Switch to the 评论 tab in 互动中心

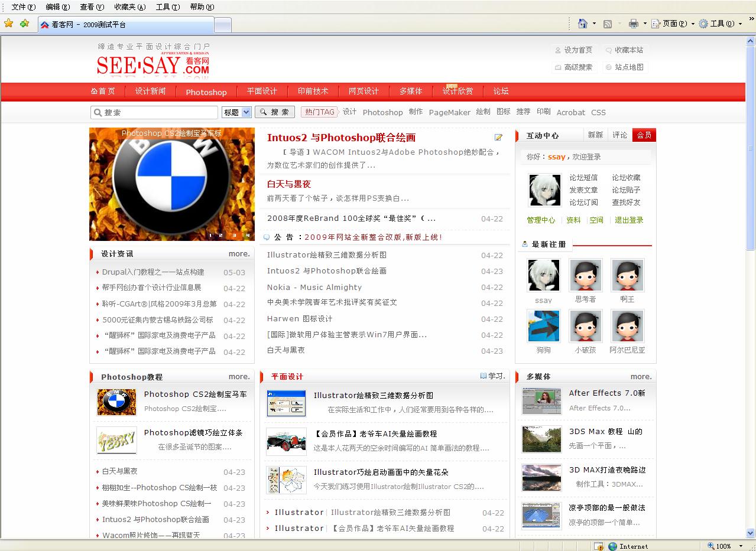coord(619,135)
